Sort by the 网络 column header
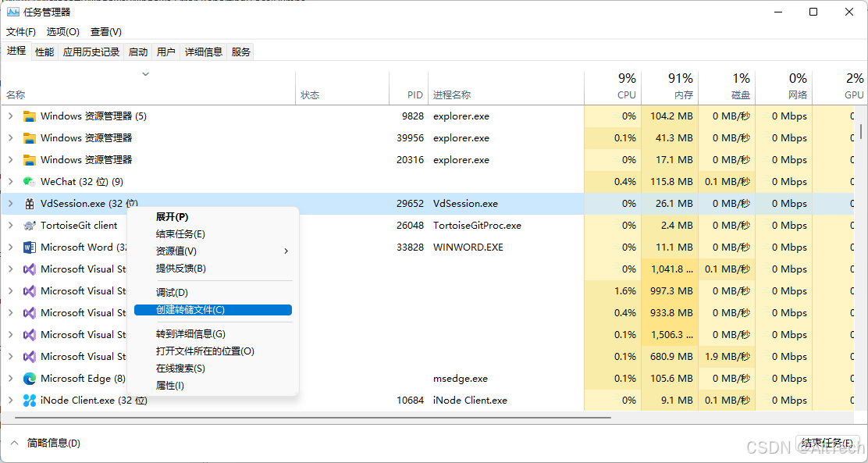868x463 pixels. 784,88
